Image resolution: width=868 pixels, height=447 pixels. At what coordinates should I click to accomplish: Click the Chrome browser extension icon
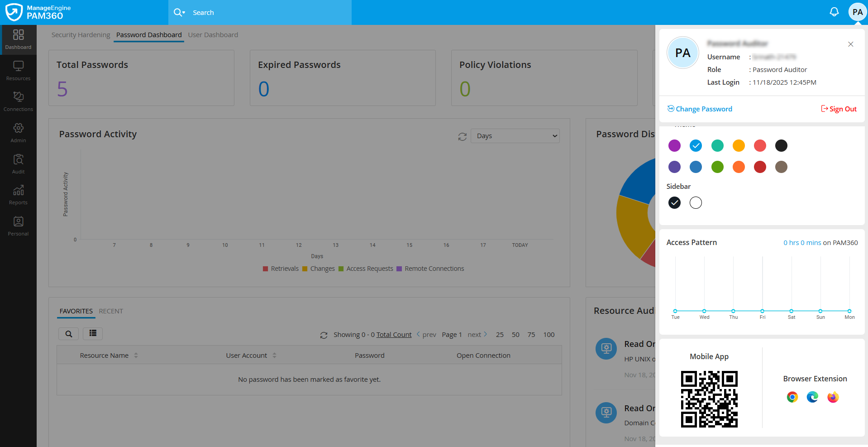coord(792,397)
